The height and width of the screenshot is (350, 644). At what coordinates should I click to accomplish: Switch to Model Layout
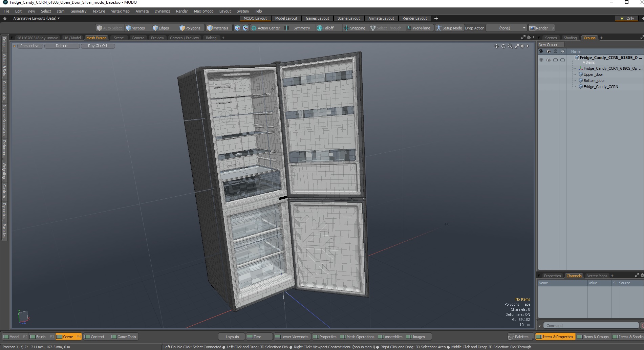coord(286,18)
